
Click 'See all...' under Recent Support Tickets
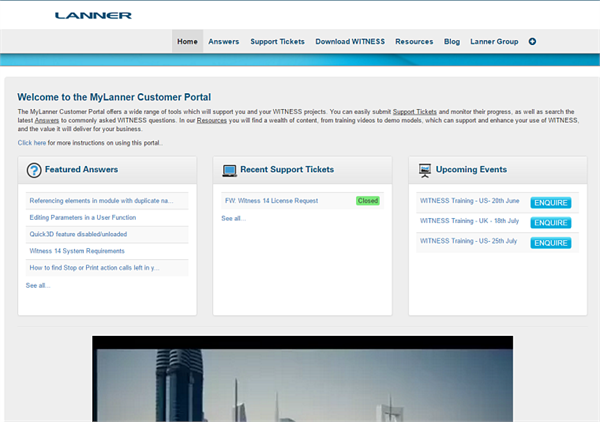coord(233,218)
